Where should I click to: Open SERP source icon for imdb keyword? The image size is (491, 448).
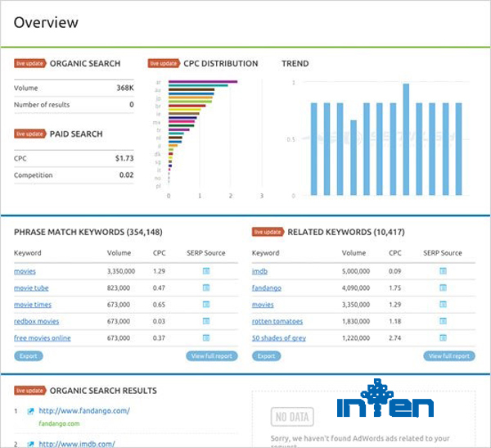pos(443,271)
